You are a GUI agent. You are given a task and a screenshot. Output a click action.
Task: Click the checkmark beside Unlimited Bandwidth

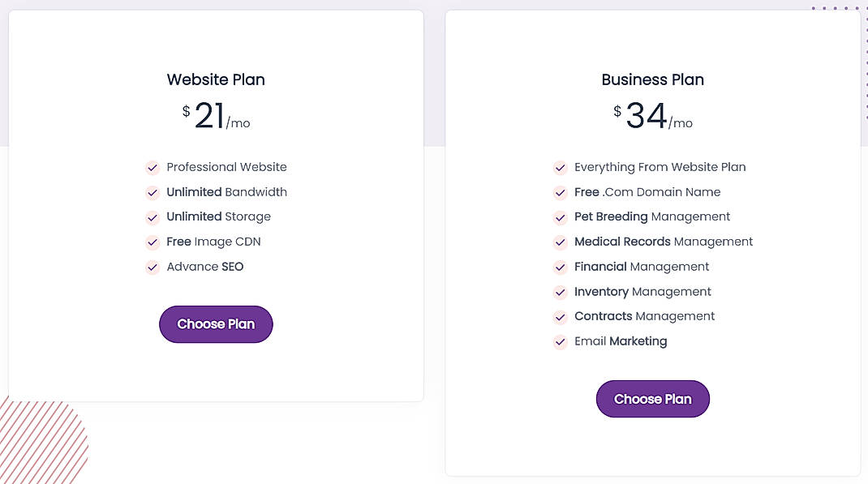click(153, 193)
